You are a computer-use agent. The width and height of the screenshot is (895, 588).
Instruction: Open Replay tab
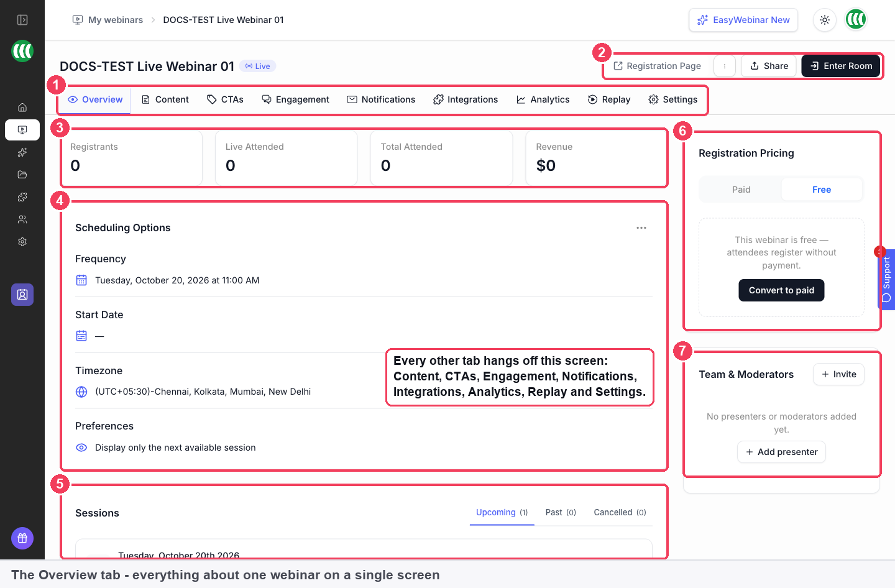point(609,99)
